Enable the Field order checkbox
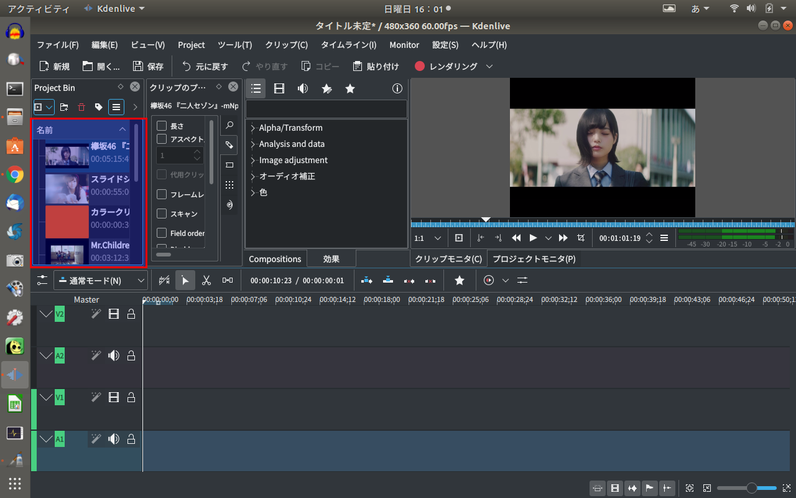 pos(161,233)
